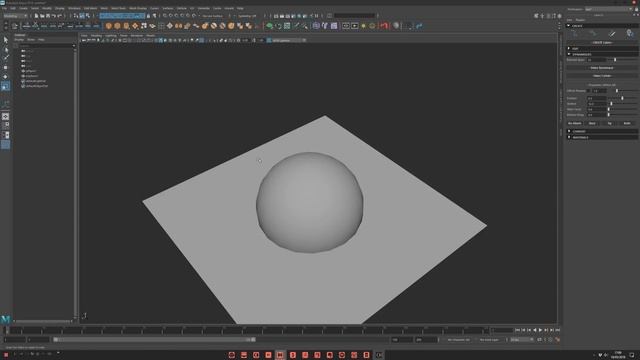Screen dimensions: 640x360
Task: Create a polygon cylinder from shelf
Action: (126, 26)
